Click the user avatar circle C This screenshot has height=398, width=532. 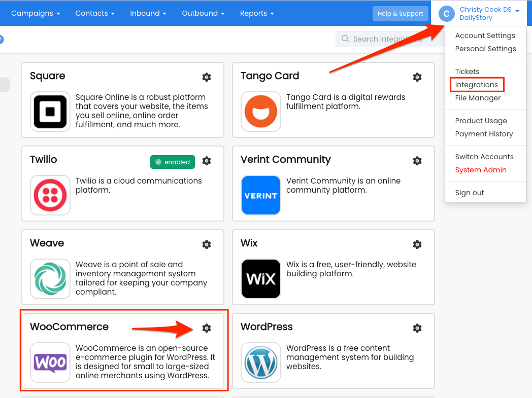coord(447,14)
